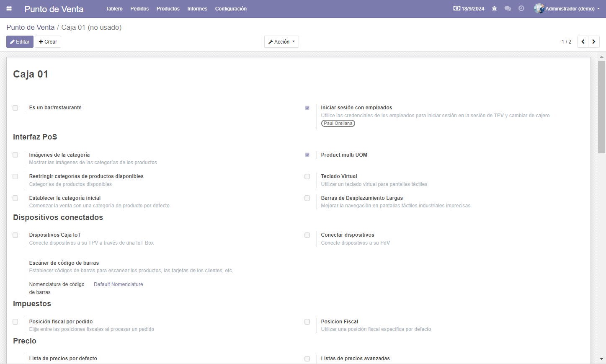Follow the 'Punto de Venta' breadcrumb link
Image resolution: width=606 pixels, height=364 pixels.
click(31, 27)
